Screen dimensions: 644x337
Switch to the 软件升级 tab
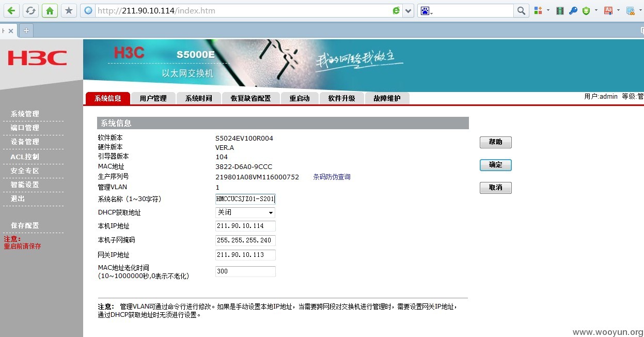pyautogui.click(x=341, y=98)
